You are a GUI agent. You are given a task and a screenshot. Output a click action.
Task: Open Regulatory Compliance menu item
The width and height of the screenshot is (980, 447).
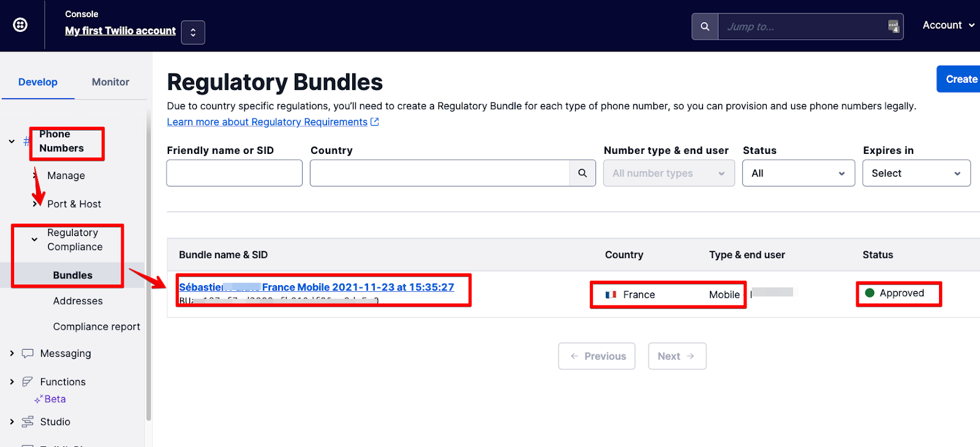(x=75, y=240)
